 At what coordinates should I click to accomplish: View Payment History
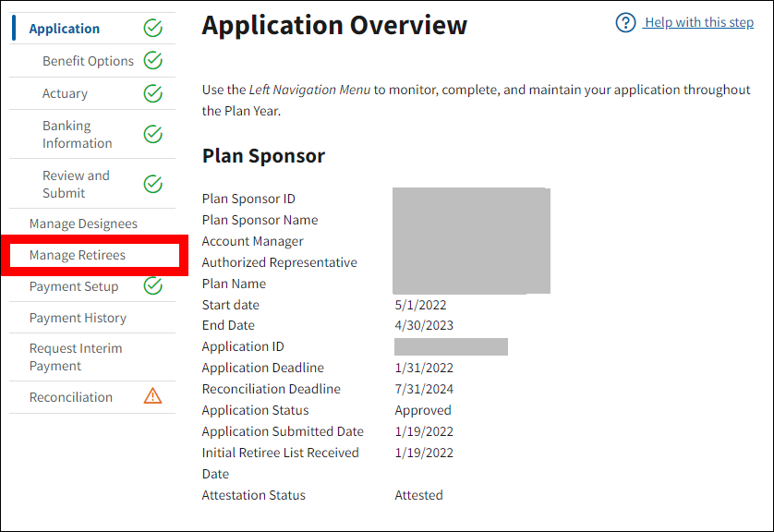pos(78,318)
